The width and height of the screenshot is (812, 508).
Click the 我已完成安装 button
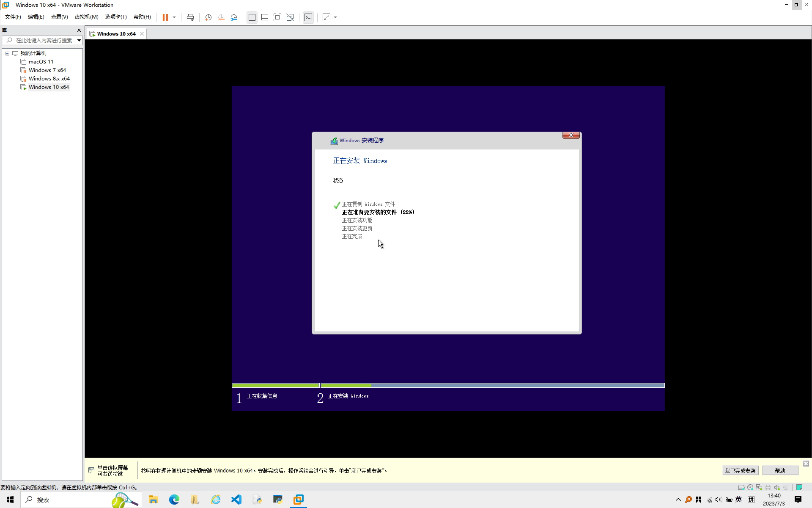coord(740,470)
